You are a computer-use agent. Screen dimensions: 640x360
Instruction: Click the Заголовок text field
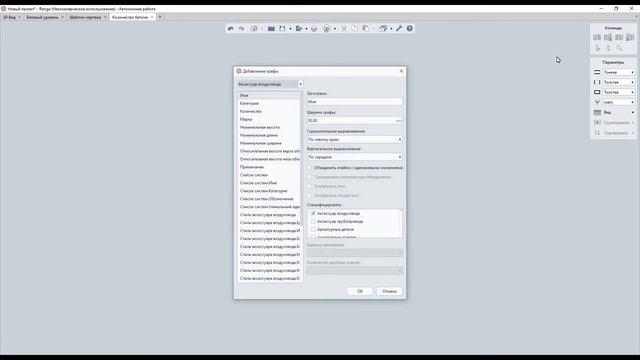(x=355, y=102)
